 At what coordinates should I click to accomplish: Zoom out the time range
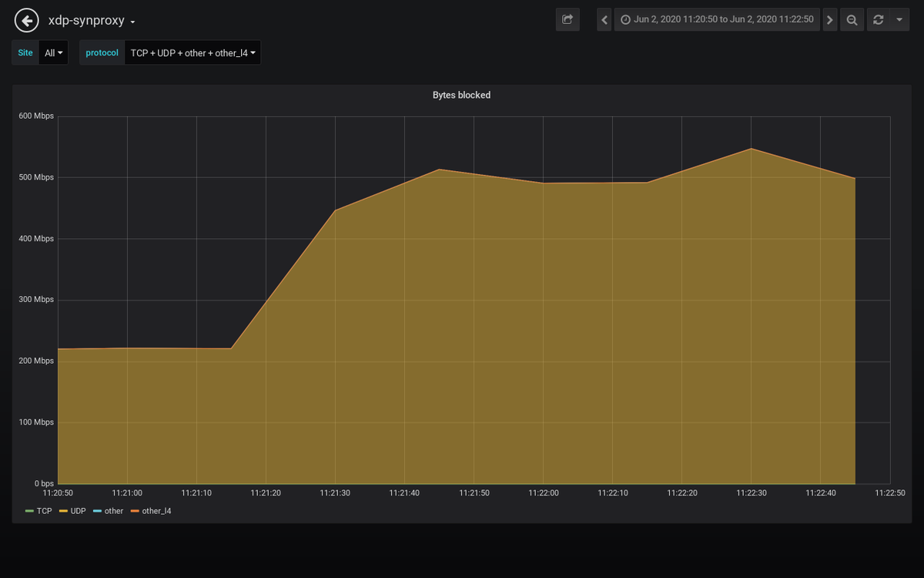[x=852, y=19]
